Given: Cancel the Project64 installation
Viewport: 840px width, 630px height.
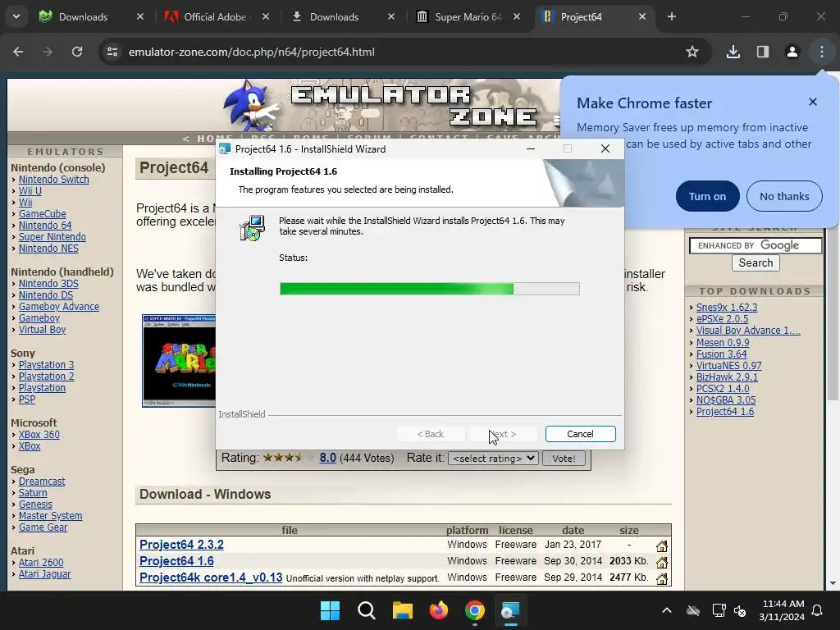Looking at the screenshot, I should pyautogui.click(x=580, y=434).
